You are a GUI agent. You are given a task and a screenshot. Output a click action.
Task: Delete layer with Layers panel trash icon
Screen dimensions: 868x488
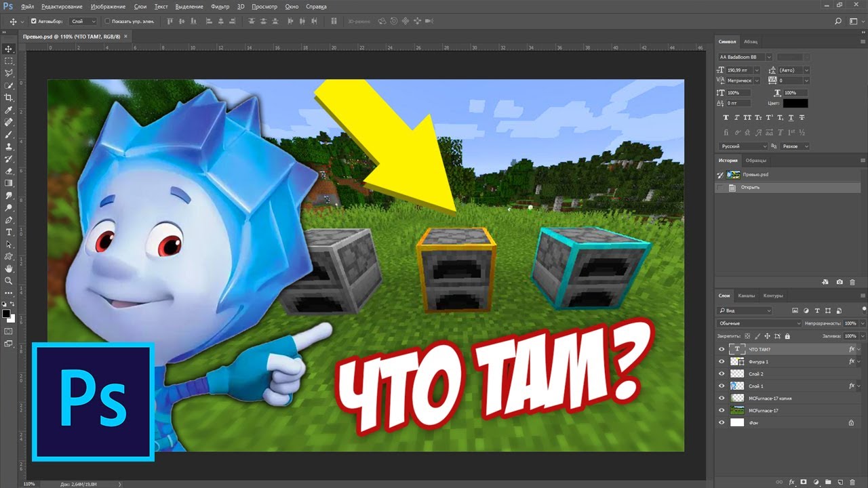852,482
